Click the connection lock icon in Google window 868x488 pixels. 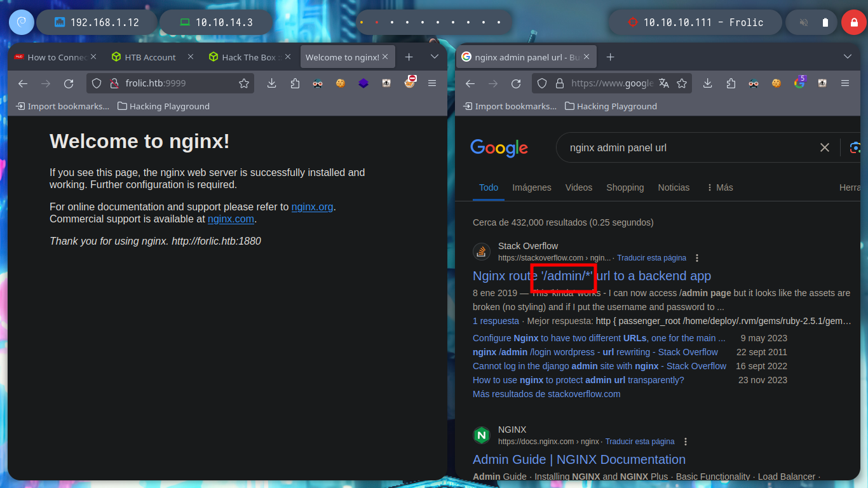pos(560,83)
